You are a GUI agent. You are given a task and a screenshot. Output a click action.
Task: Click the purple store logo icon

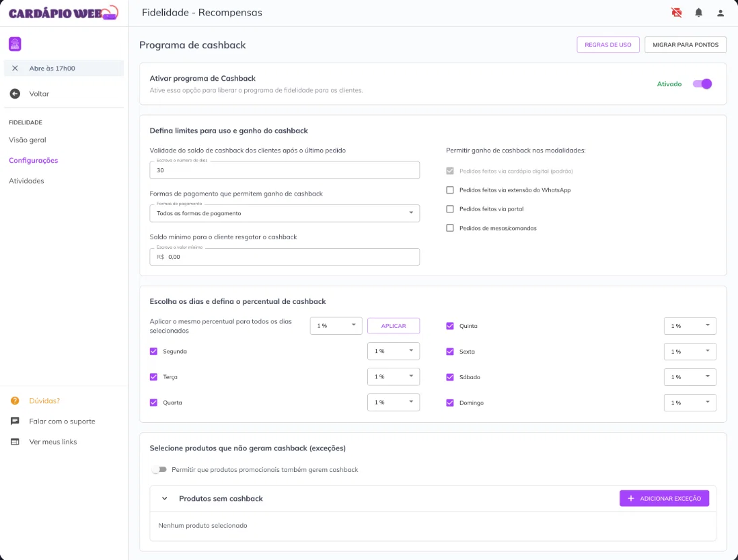point(15,44)
